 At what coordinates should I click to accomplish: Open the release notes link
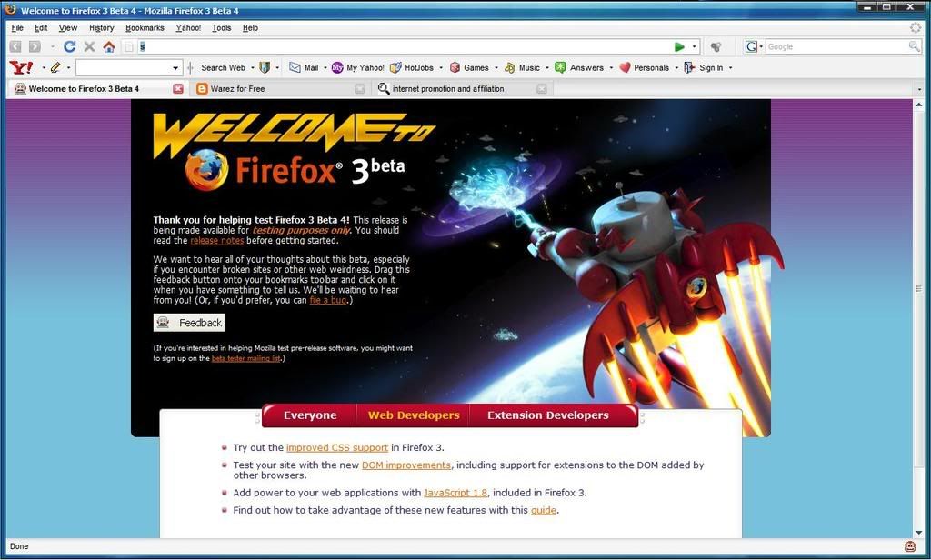click(x=216, y=241)
